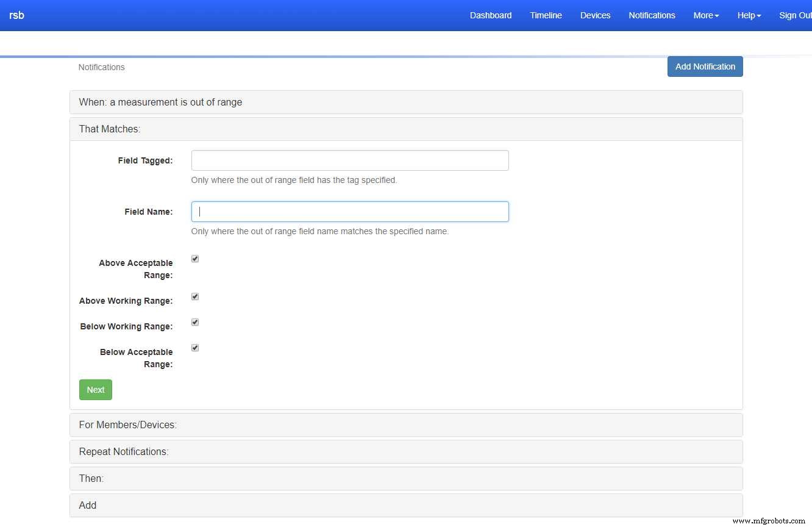Expand the For Members/Devices section

pos(127,425)
